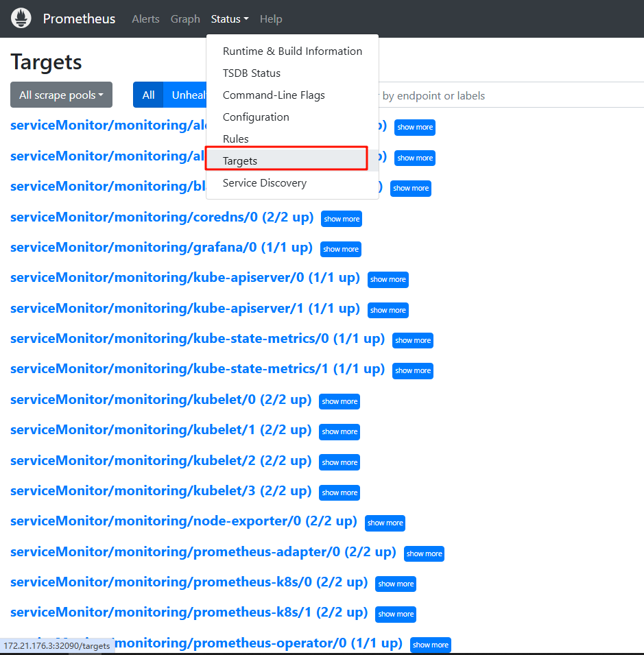Select Runtime & Build Information
The height and width of the screenshot is (655, 644).
pos(292,51)
